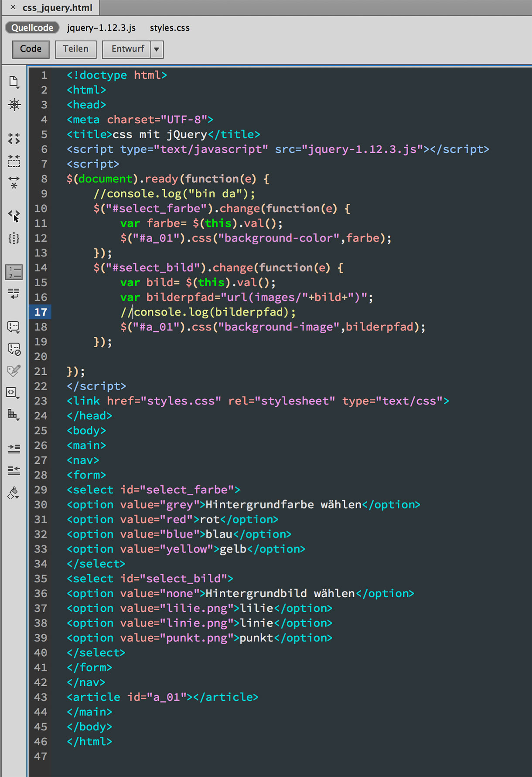Open the Apply Comment menu
The image size is (532, 777).
[x=14, y=327]
